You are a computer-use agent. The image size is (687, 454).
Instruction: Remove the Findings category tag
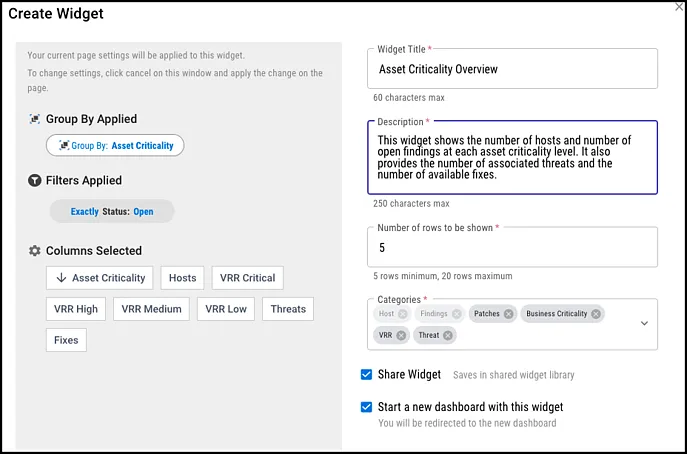457,314
